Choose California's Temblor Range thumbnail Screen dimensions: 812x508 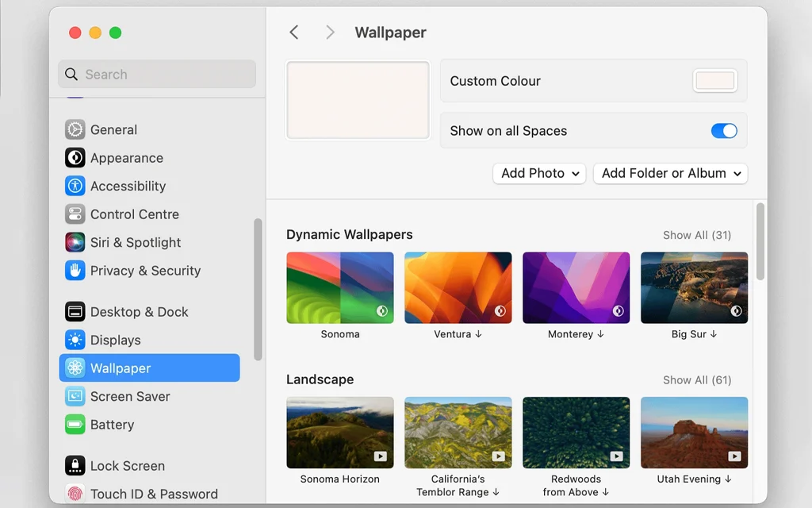(458, 433)
